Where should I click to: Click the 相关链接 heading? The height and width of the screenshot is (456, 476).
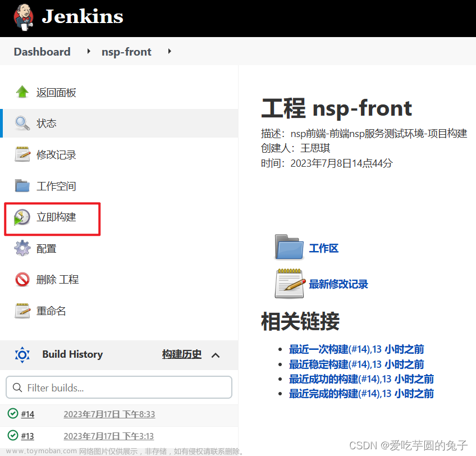pos(300,321)
